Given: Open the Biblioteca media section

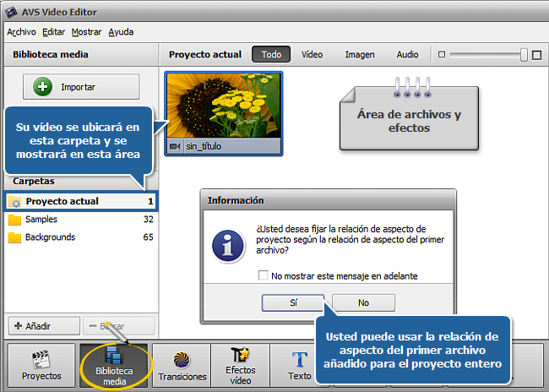Looking at the screenshot, I should coord(114,365).
